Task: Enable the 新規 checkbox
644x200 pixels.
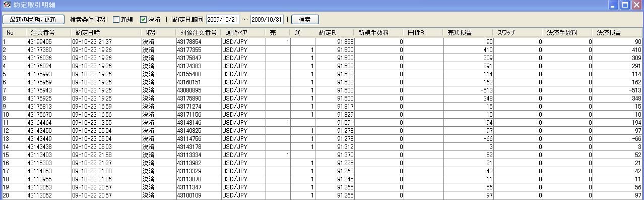Action: tap(116, 20)
